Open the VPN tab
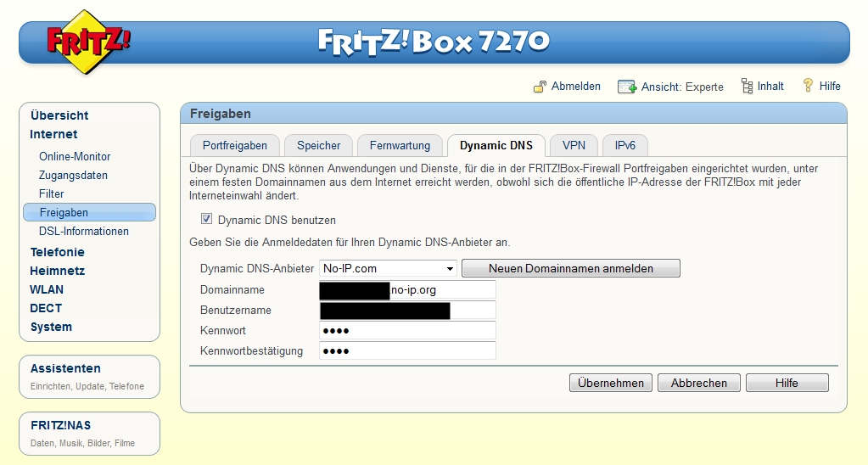 (x=574, y=146)
